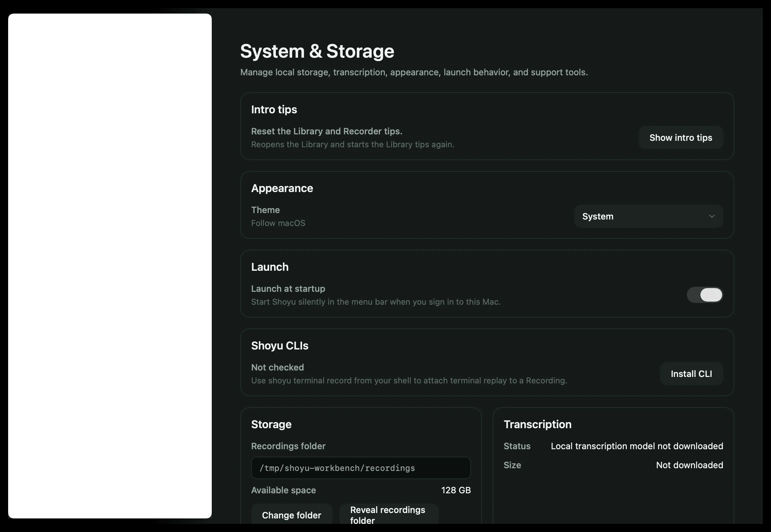
Task: Click the 'Recordings folder' label
Action: 288,446
